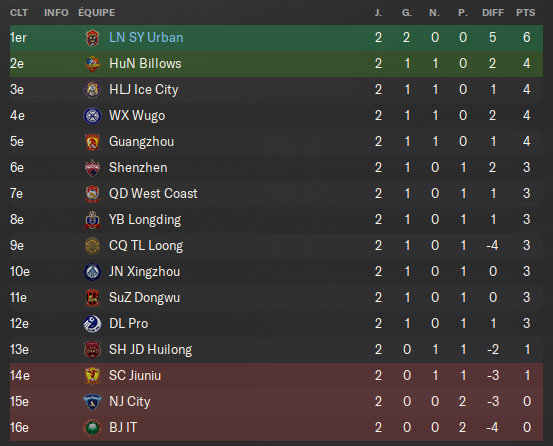The height and width of the screenshot is (446, 553).
Task: Click the Shenzhen club badge
Action: click(92, 168)
